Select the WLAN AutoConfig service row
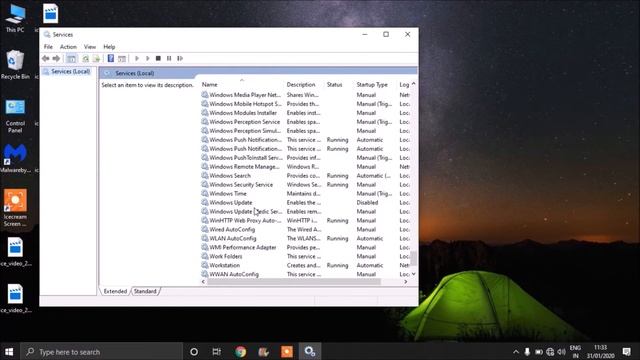 pos(305,238)
